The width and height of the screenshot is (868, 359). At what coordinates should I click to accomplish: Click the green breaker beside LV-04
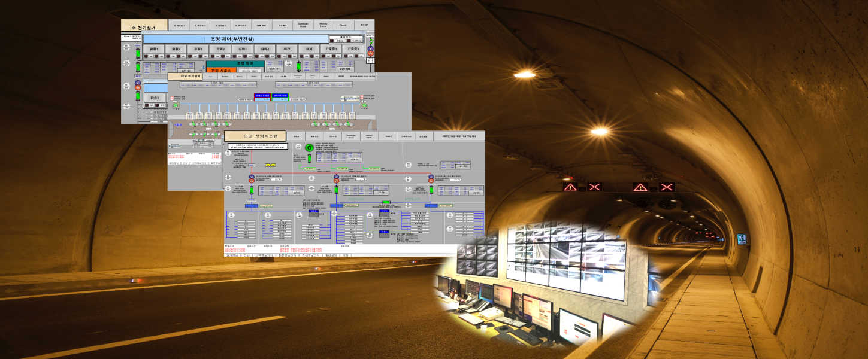tap(336, 190)
